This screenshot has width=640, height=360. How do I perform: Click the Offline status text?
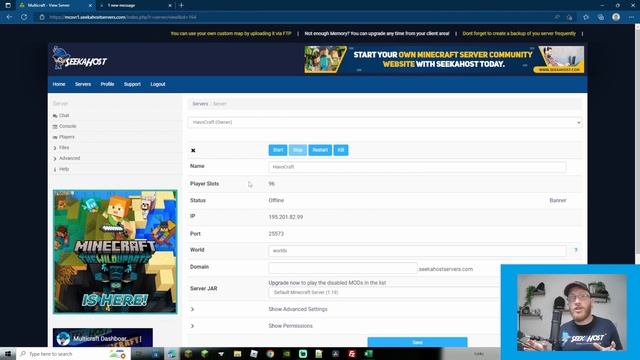coord(276,200)
